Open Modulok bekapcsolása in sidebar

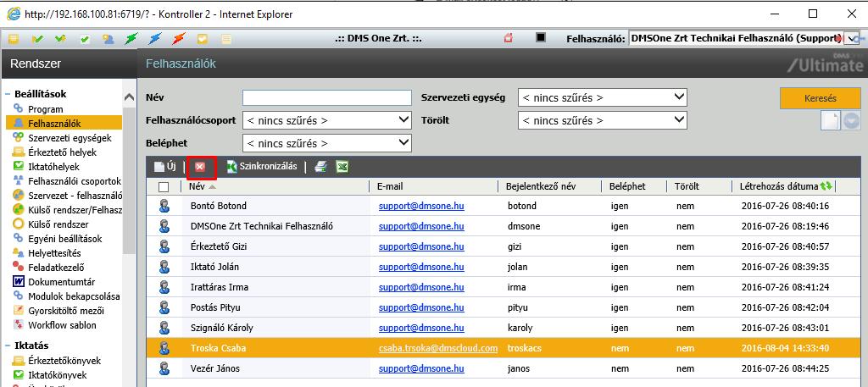[73, 296]
